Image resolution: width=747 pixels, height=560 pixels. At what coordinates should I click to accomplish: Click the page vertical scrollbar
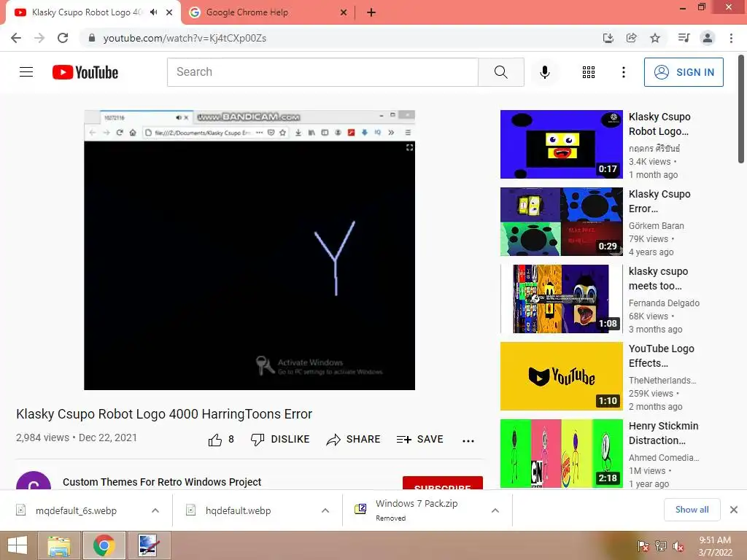(742, 109)
